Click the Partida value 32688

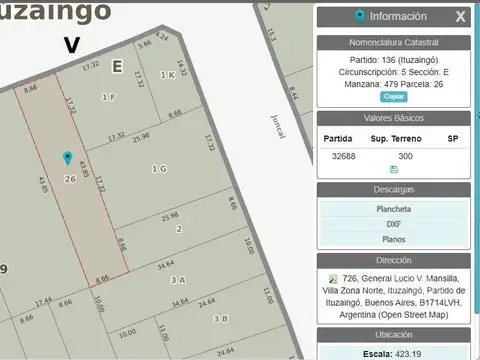click(344, 156)
